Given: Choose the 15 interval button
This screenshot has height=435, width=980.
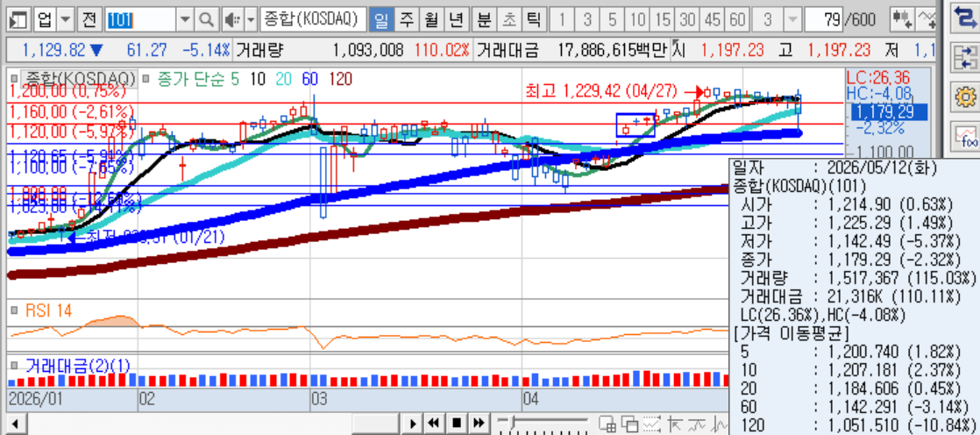Looking at the screenshot, I should point(663,20).
